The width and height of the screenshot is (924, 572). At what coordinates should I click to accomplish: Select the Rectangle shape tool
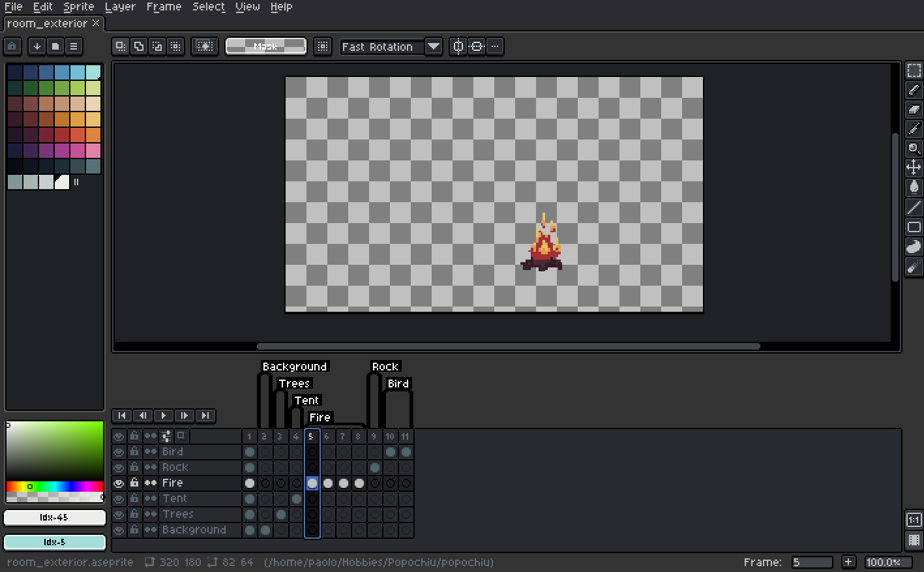[914, 227]
